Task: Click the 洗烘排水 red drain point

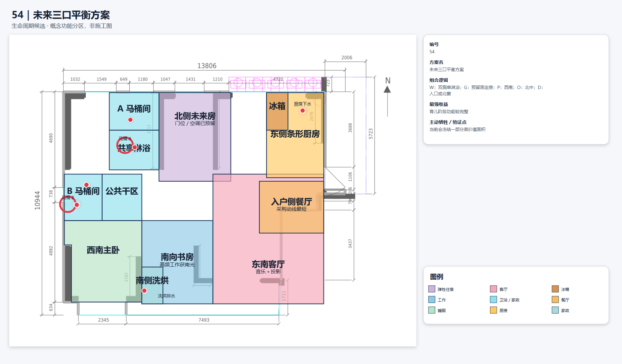Action: point(144,291)
